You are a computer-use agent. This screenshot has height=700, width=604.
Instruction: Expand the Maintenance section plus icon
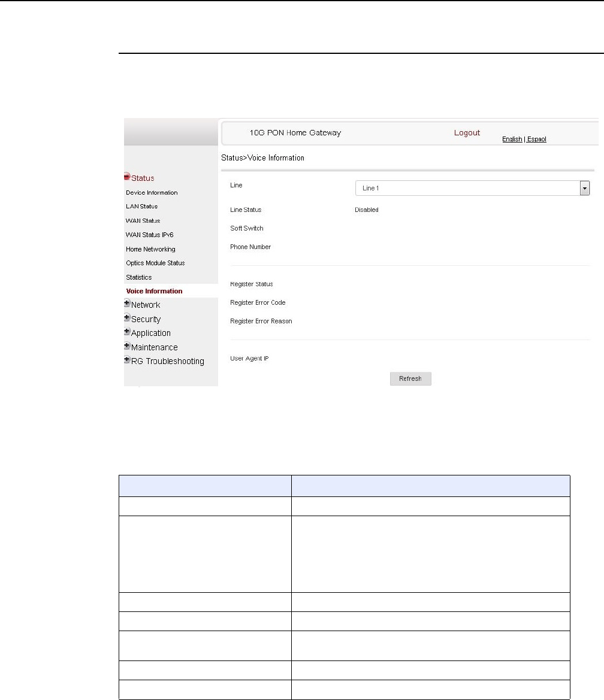click(x=127, y=346)
